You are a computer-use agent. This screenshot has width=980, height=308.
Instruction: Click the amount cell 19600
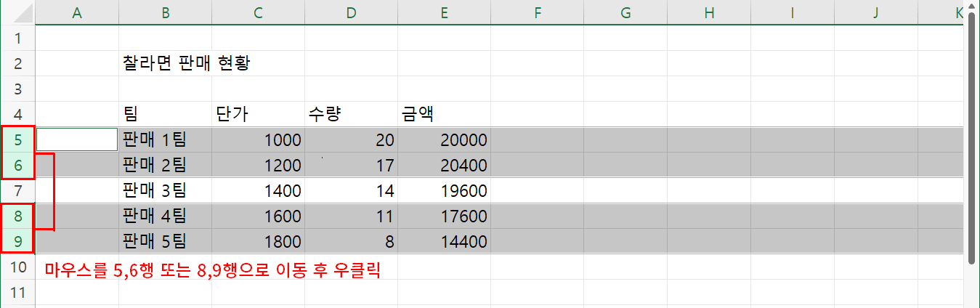pyautogui.click(x=445, y=191)
